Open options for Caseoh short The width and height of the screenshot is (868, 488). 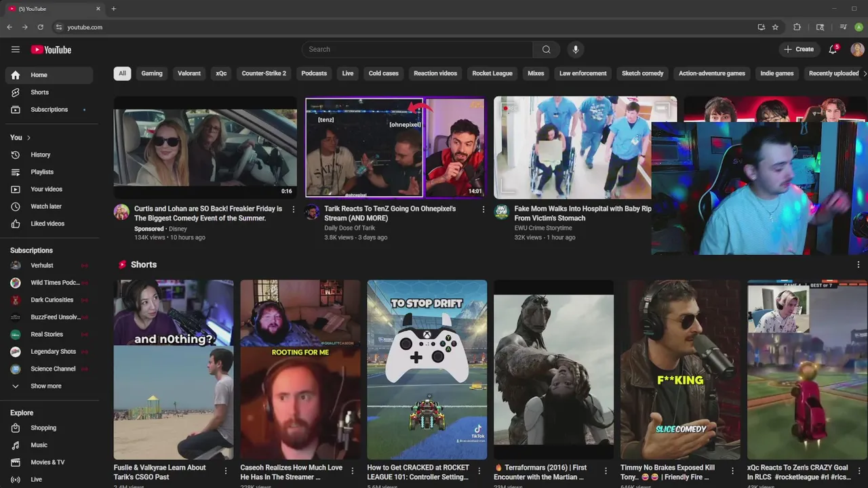[x=353, y=470]
